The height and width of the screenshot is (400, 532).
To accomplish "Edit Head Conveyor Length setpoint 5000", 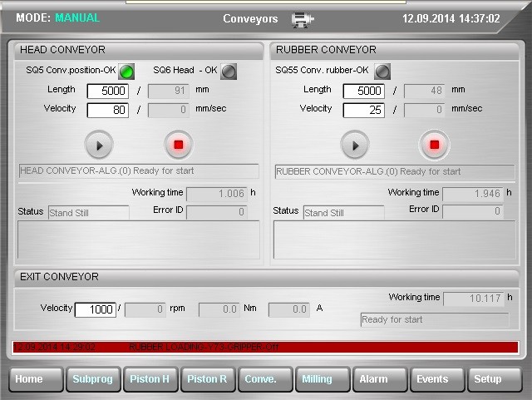I will 108,91.
